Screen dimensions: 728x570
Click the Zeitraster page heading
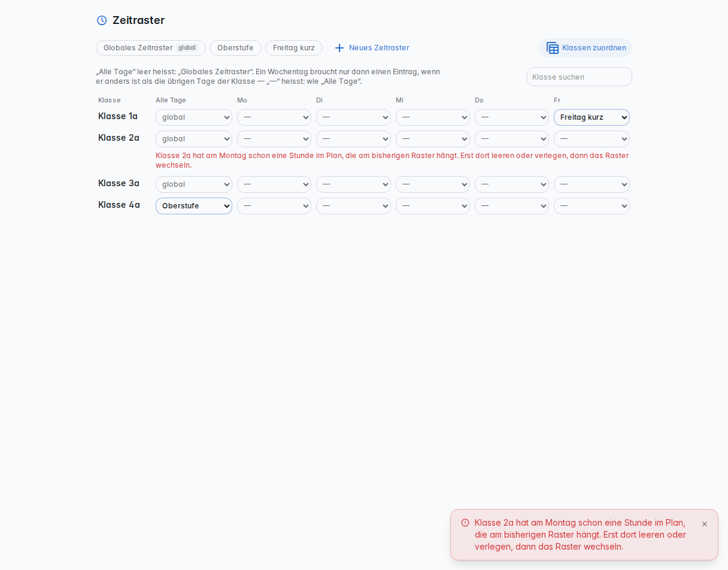pyautogui.click(x=138, y=20)
